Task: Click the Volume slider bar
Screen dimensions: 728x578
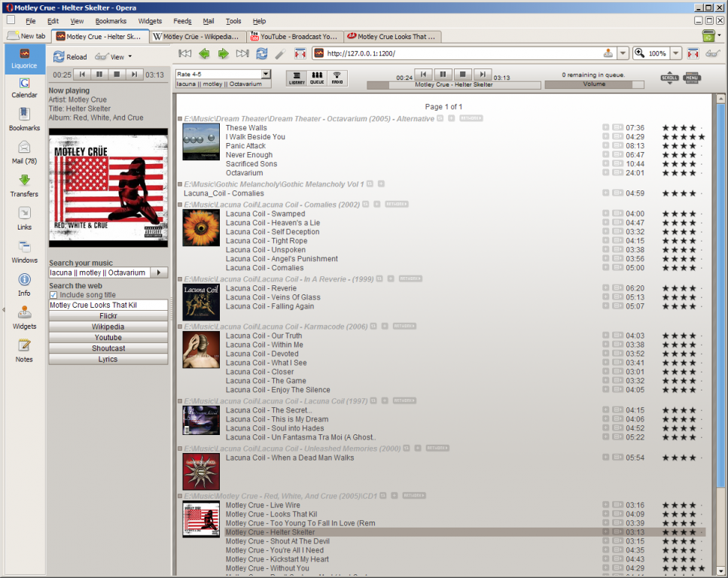Action: (594, 84)
